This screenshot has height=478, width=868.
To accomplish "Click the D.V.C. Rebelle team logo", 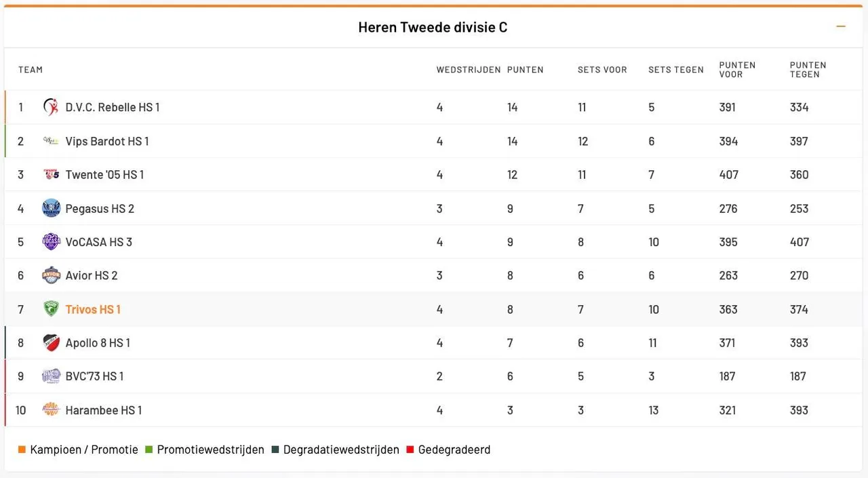I will (x=51, y=107).
